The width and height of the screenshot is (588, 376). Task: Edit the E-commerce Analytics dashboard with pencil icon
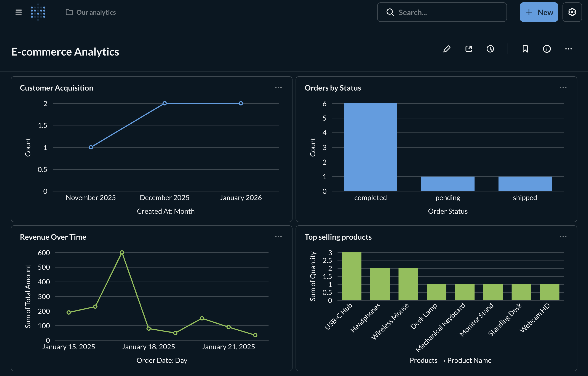[447, 49]
